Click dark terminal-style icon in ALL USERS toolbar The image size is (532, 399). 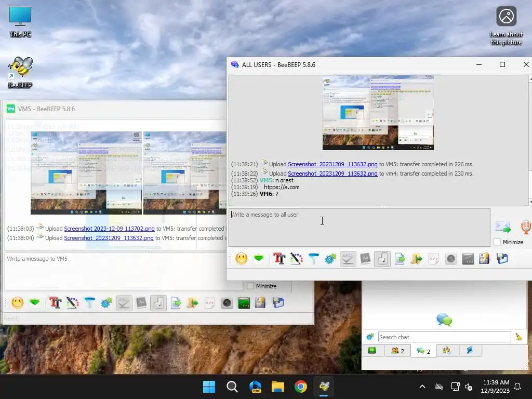(x=468, y=259)
